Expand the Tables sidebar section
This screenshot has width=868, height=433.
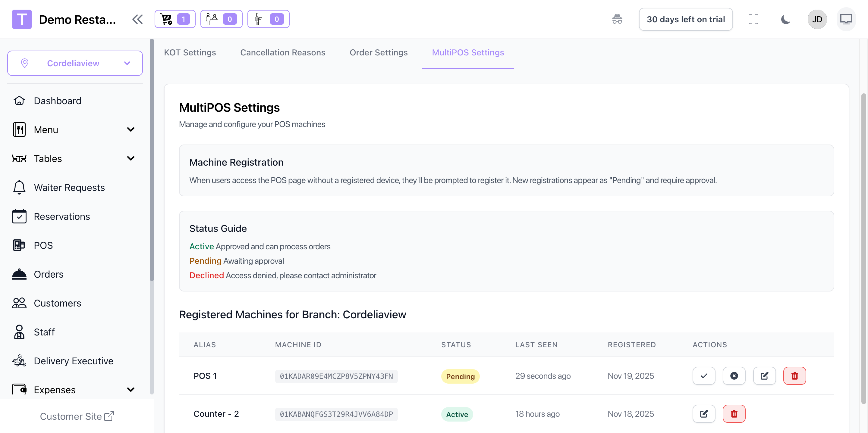click(131, 159)
